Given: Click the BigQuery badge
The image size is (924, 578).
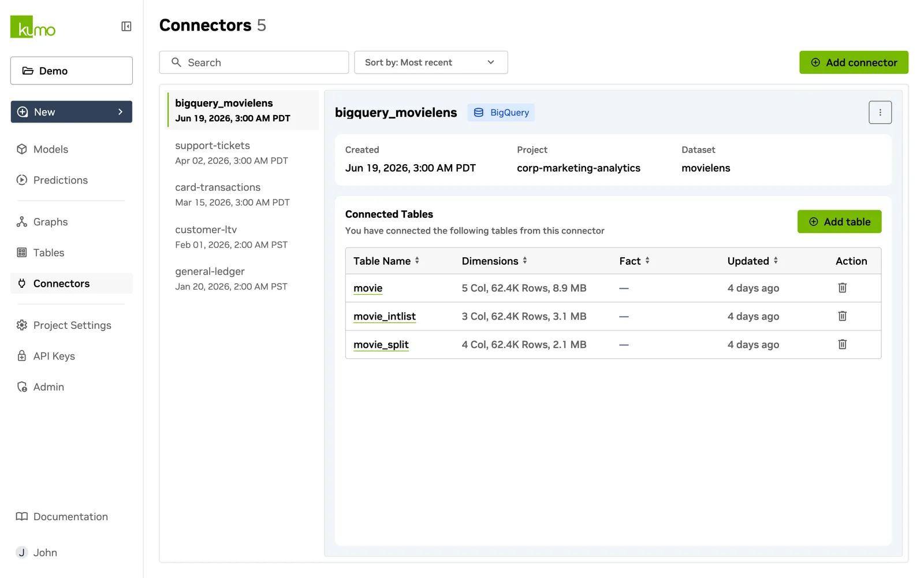Looking at the screenshot, I should 501,113.
